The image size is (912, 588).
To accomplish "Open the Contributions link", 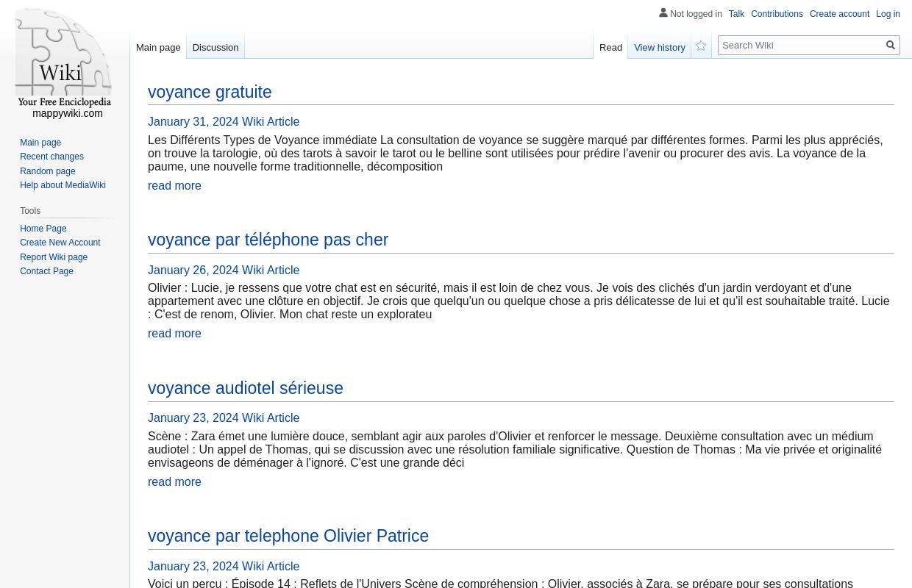I will 777,14.
